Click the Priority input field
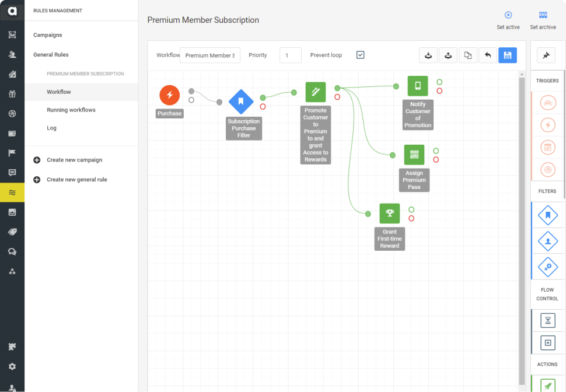The image size is (566, 392). click(x=291, y=55)
